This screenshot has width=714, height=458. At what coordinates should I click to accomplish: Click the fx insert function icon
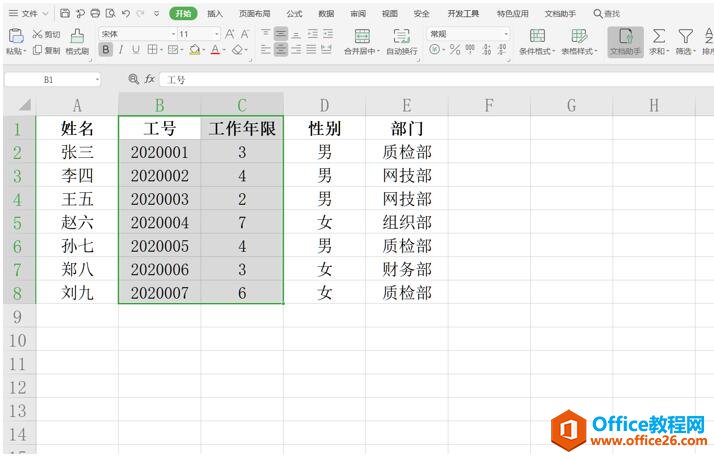pos(149,79)
